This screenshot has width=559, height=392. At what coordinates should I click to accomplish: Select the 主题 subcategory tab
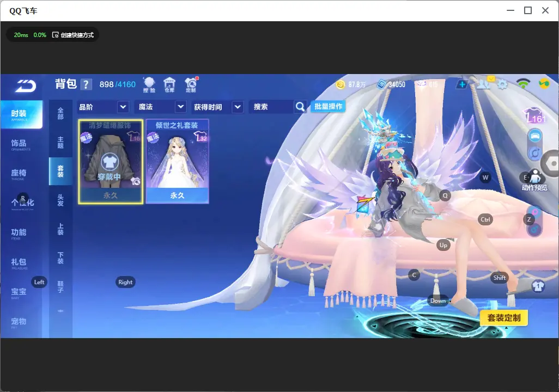pyautogui.click(x=60, y=143)
